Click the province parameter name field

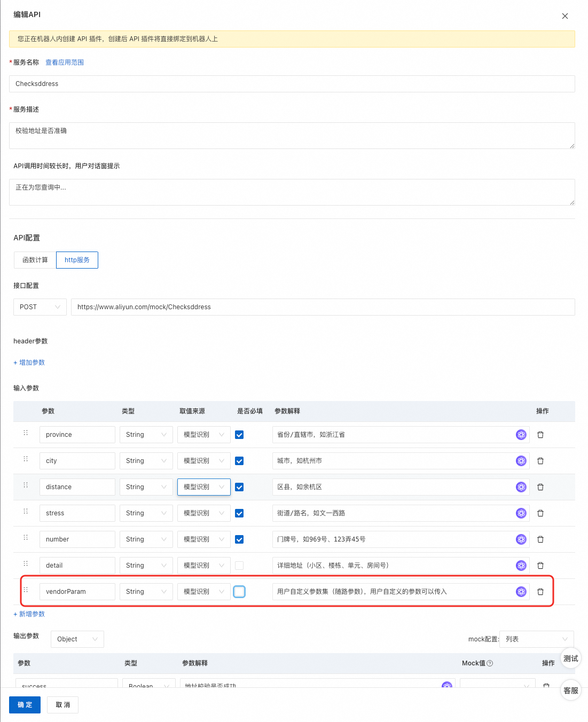77,435
